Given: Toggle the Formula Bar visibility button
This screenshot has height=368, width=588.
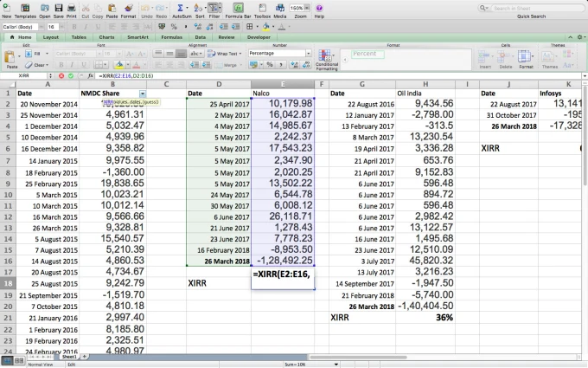Looking at the screenshot, I should (238, 9).
